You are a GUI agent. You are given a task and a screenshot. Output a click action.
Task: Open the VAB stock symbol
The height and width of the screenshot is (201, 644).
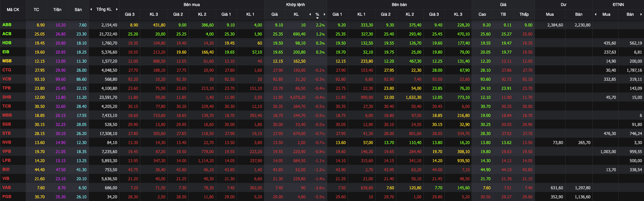(x=6, y=188)
